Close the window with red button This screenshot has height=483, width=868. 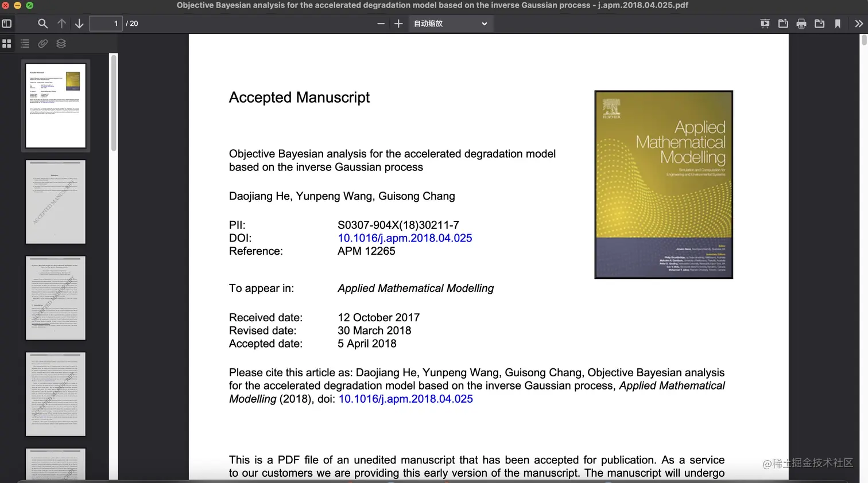point(5,5)
